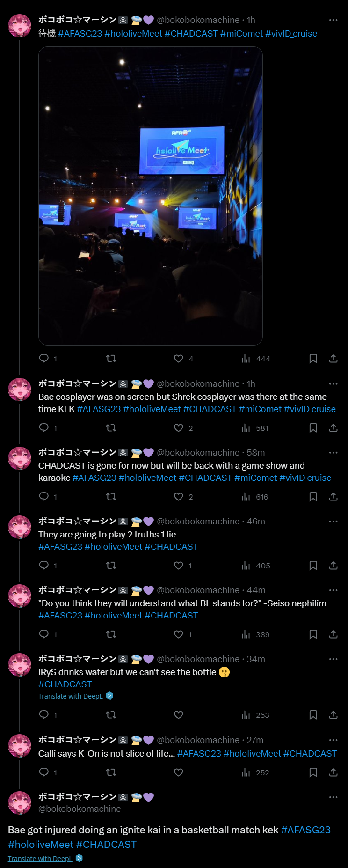Retweet the CHADCAST karaoke tweet
Viewport: 348px width, 868px height.
[x=111, y=497]
